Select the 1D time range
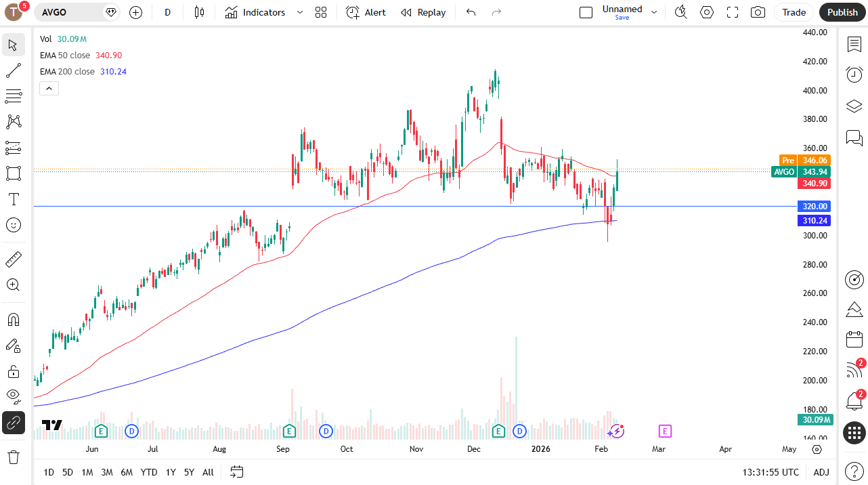 pyautogui.click(x=49, y=472)
